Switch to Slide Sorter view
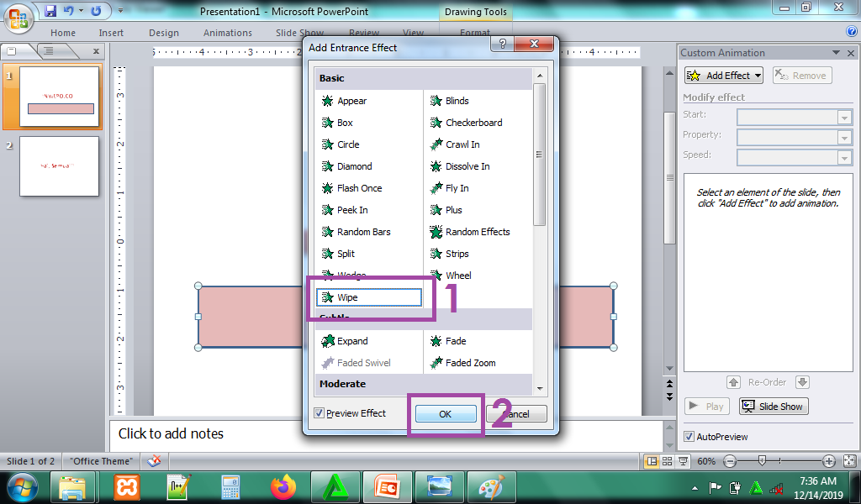Screen dimensions: 861x504 pos(667,461)
